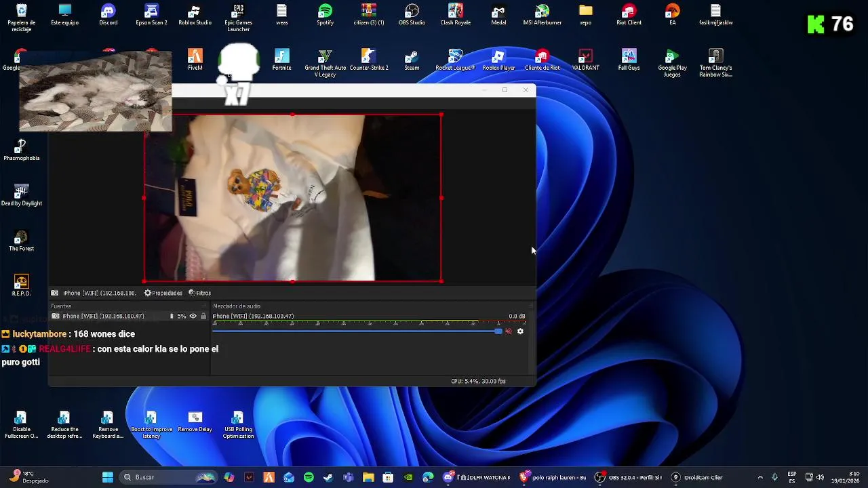The width and height of the screenshot is (868, 488).
Task: Open the weas text file
Action: [x=282, y=15]
